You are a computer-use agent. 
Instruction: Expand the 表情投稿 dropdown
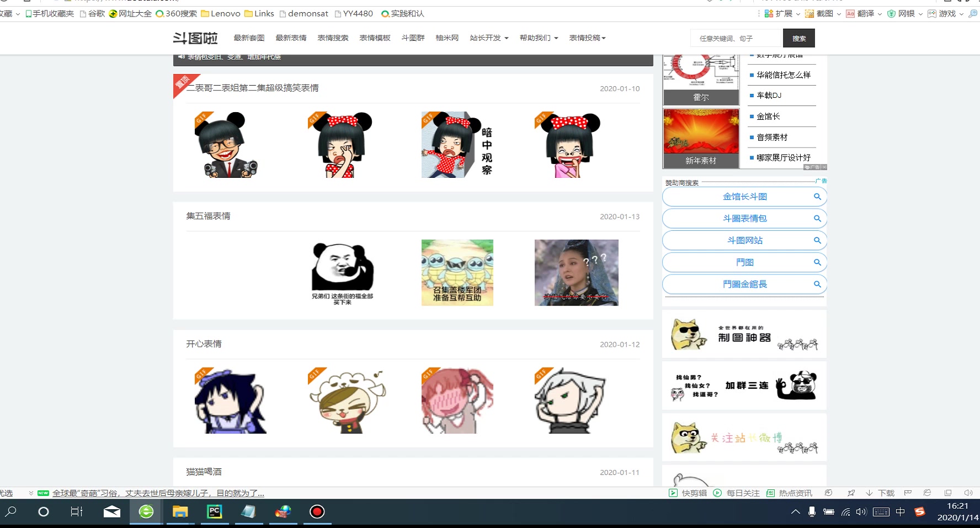coord(587,38)
